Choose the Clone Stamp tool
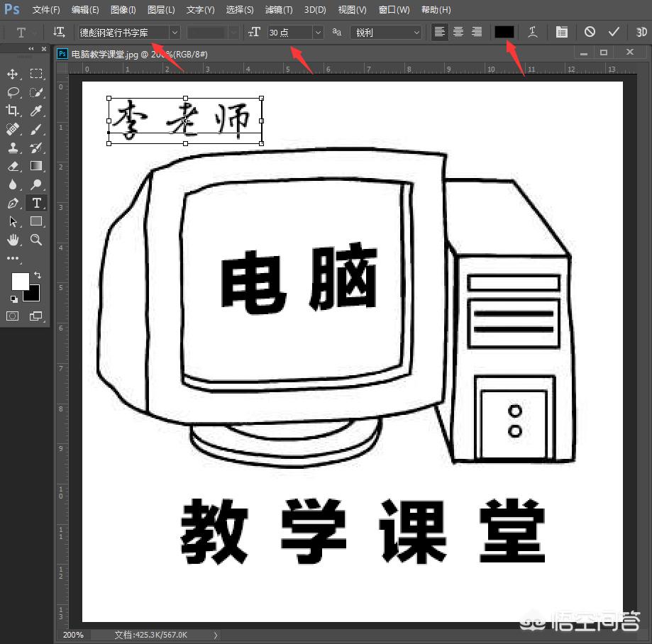Image resolution: width=652 pixels, height=644 pixels. pyautogui.click(x=13, y=148)
